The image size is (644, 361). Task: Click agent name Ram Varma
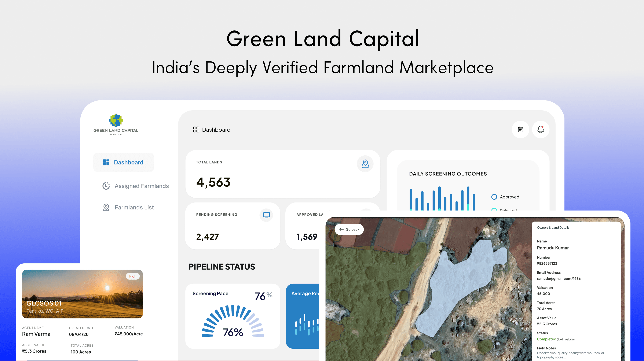click(36, 334)
